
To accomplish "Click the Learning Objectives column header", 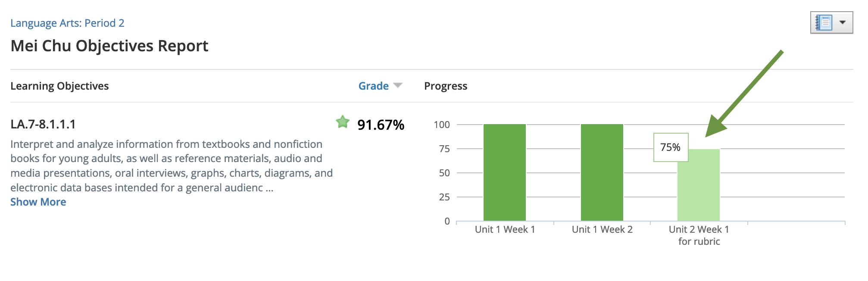I will [x=59, y=86].
